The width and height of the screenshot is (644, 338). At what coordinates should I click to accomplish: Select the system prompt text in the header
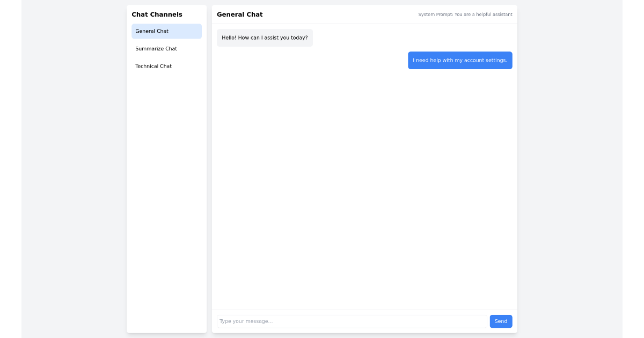[465, 14]
